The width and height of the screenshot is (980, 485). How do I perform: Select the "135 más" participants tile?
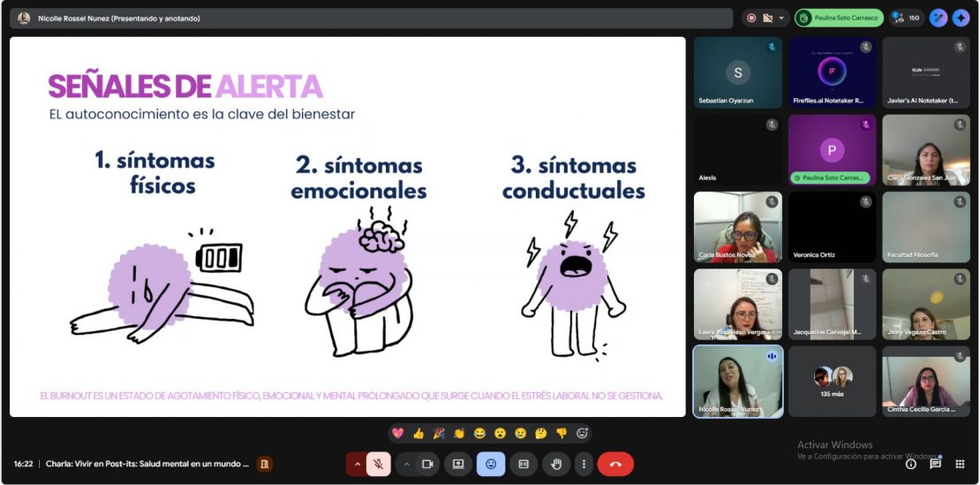tap(832, 381)
